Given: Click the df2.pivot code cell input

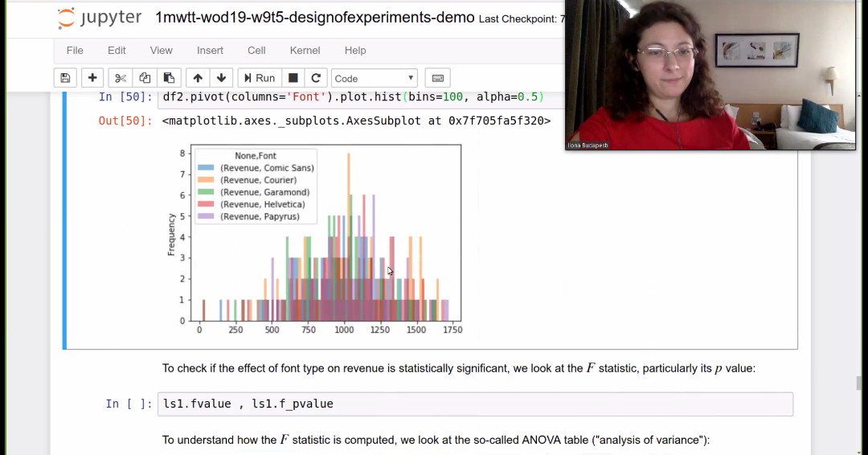Looking at the screenshot, I should (362, 98).
